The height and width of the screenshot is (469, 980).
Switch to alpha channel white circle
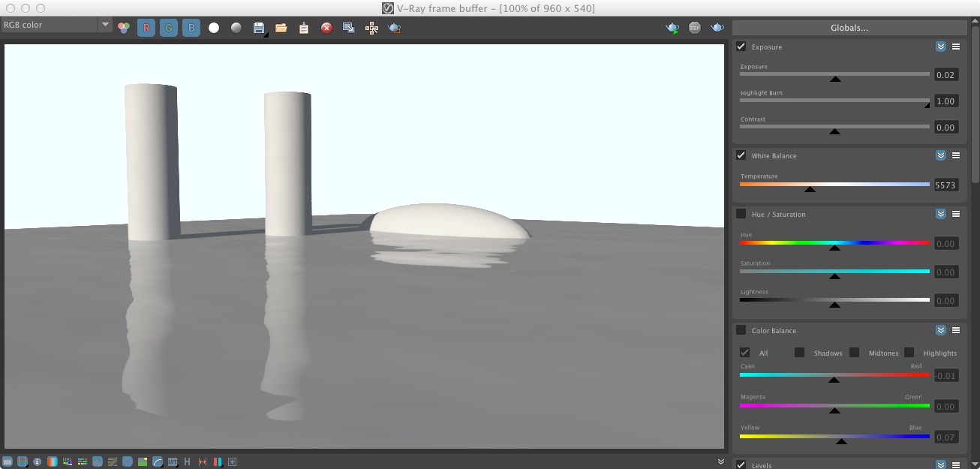(x=214, y=28)
